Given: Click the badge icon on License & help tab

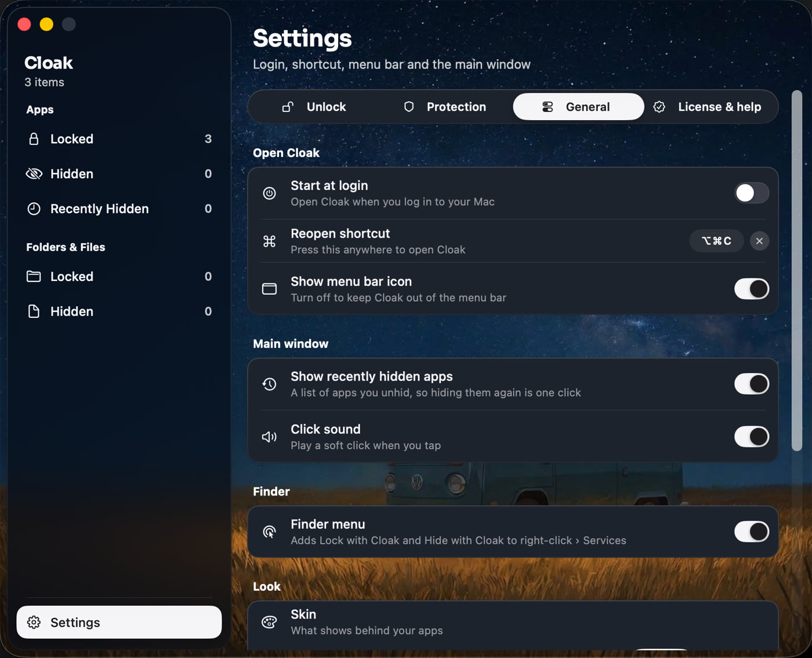Looking at the screenshot, I should click(x=659, y=107).
